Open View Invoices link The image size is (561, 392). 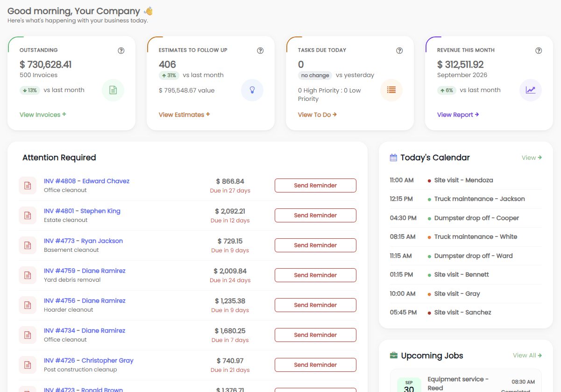point(43,114)
